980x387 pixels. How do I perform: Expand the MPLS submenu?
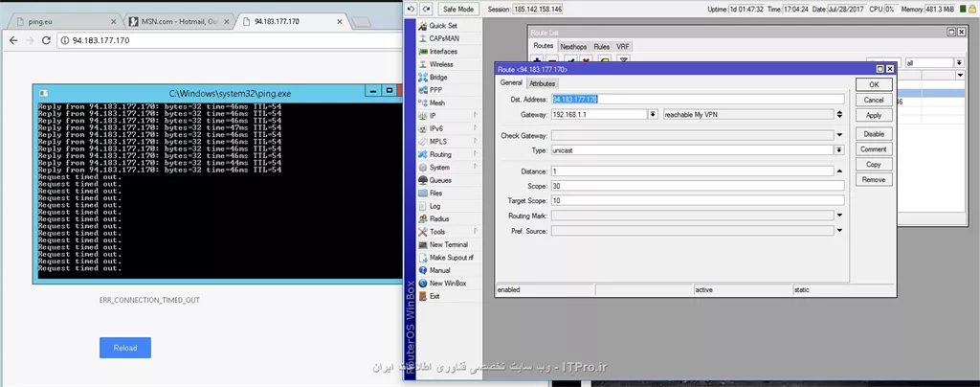(x=476, y=142)
